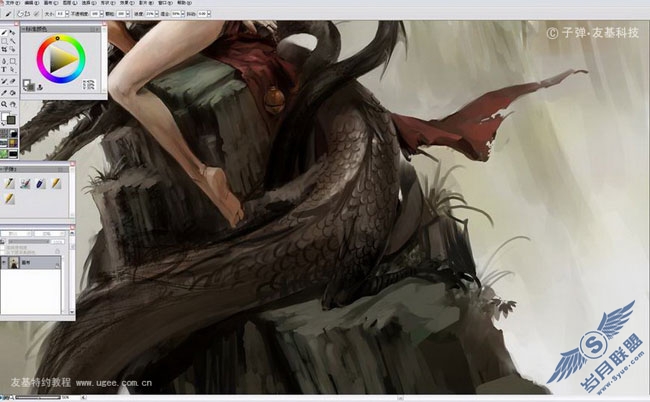Viewport: 650px width, 402px height.
Task: Click the Layers panel scroll-down arrow
Action: pyautogui.click(x=72, y=312)
